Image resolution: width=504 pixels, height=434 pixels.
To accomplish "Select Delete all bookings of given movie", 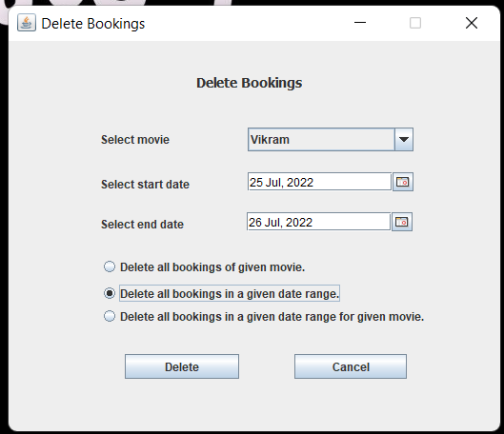I will (x=204, y=267).
